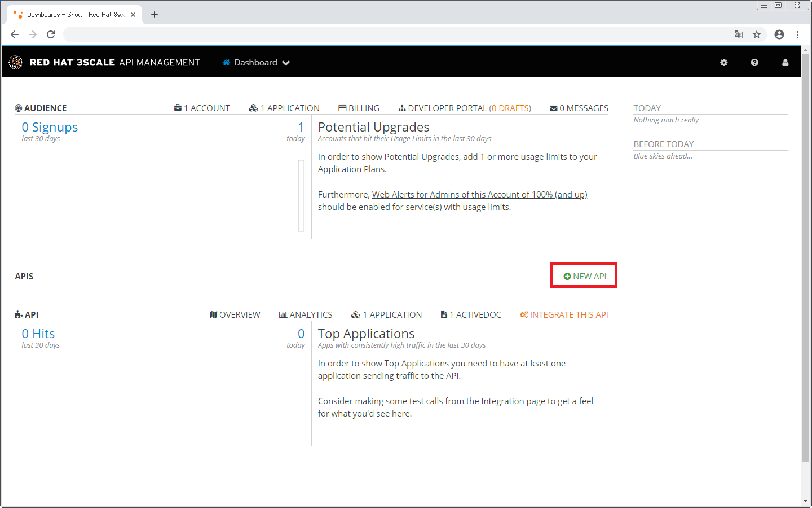Open API Overview
Viewport: 812px width, 508px height.
point(235,315)
